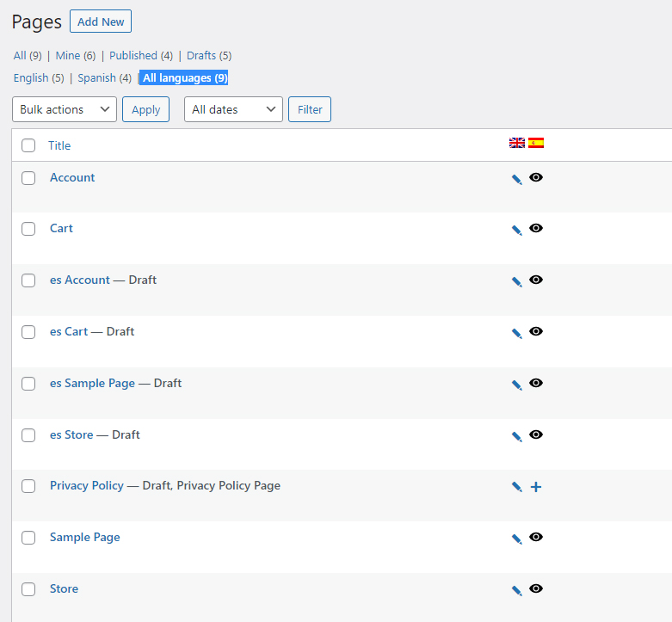Image resolution: width=672 pixels, height=622 pixels.
Task: Add translation with Privacy Policy plus icon
Action: (536, 487)
